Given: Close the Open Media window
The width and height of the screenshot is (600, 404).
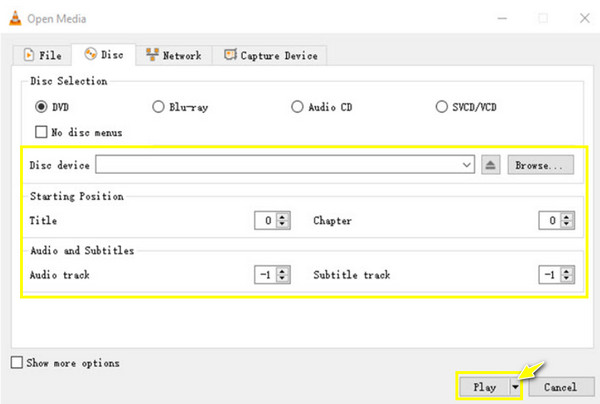Looking at the screenshot, I should tap(585, 18).
